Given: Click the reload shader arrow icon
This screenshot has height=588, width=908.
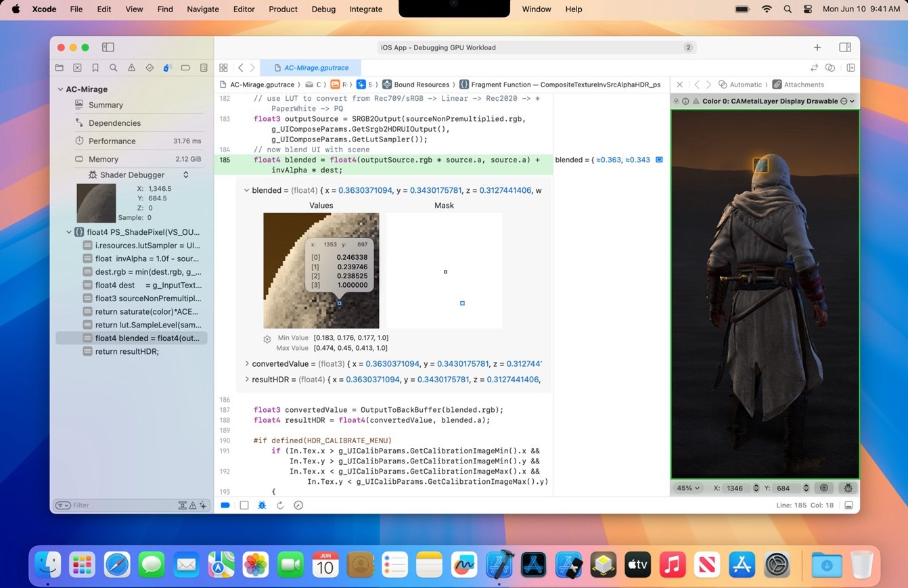Looking at the screenshot, I should pyautogui.click(x=280, y=505).
